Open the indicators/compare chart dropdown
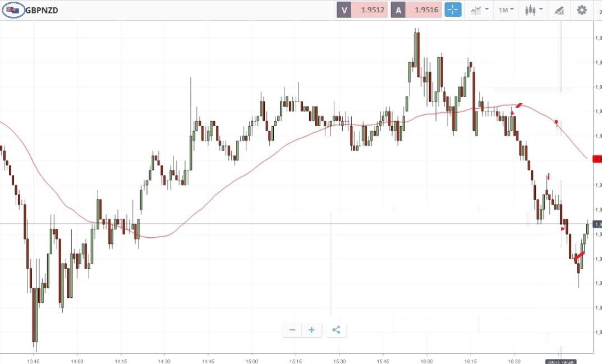 (480, 10)
